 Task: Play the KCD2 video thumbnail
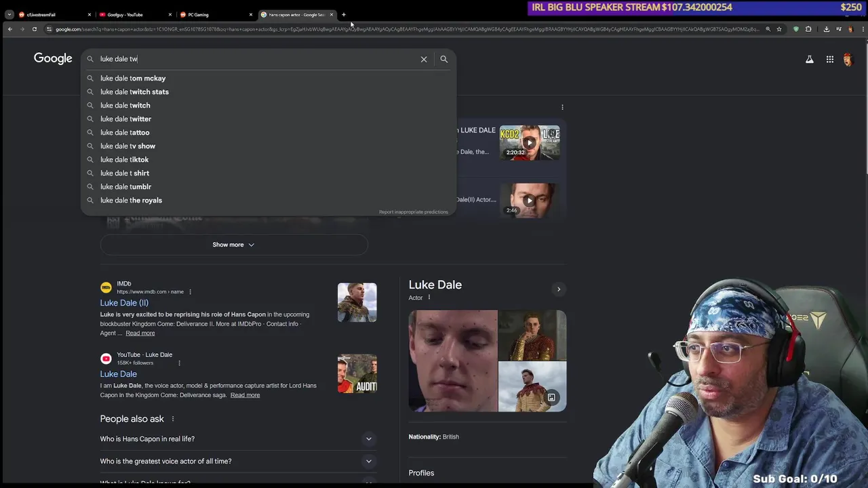(530, 143)
